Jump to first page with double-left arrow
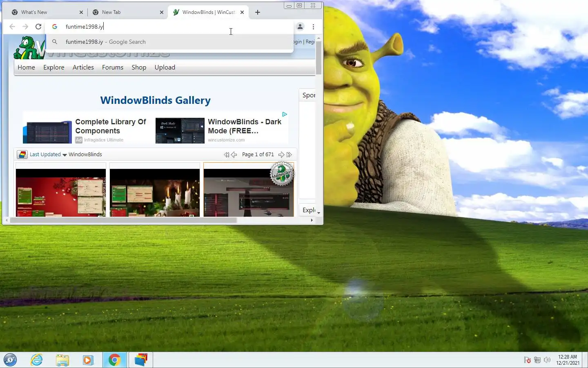The height and width of the screenshot is (368, 588). coord(226,155)
